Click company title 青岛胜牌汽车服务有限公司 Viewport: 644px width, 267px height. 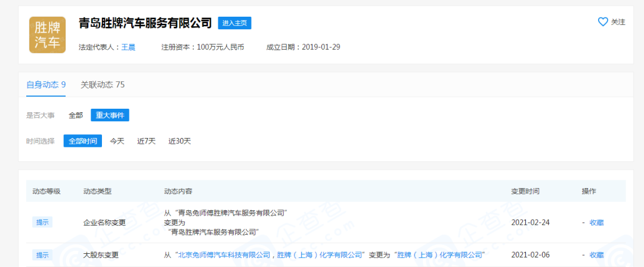click(145, 23)
